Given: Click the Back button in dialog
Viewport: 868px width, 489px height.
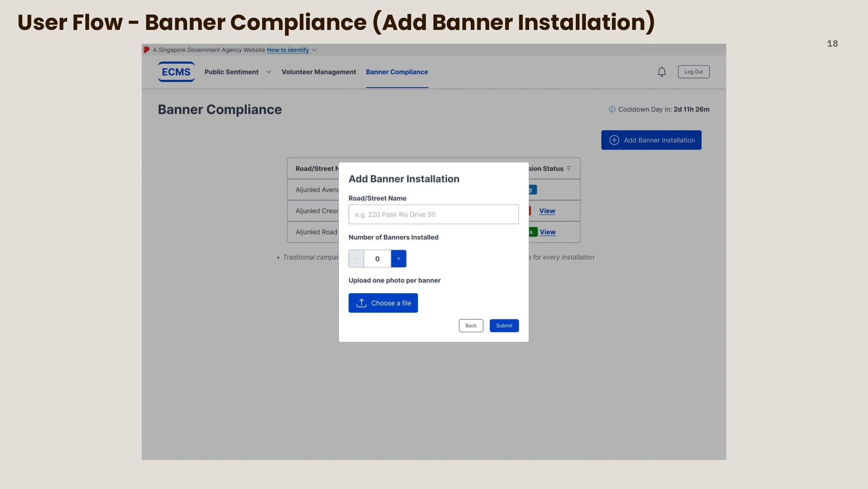Looking at the screenshot, I should (471, 326).
